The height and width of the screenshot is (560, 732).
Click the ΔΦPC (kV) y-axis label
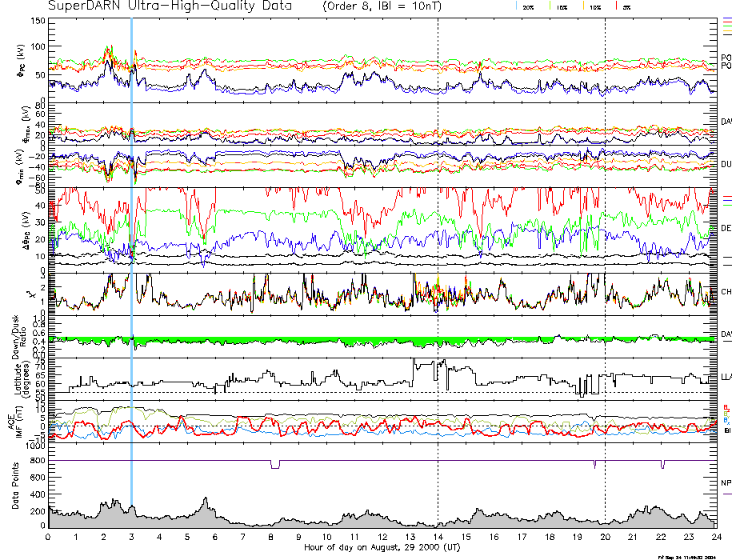tap(27, 230)
